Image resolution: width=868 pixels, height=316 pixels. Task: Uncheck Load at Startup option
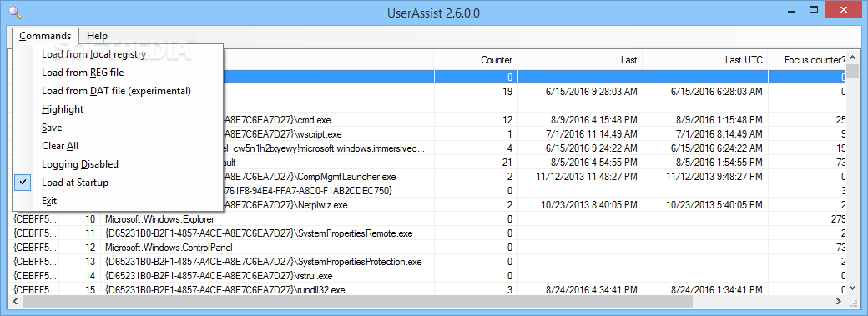click(118, 183)
